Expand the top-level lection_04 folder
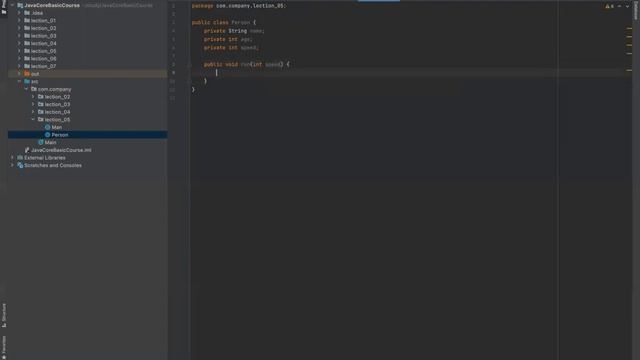 [19, 43]
